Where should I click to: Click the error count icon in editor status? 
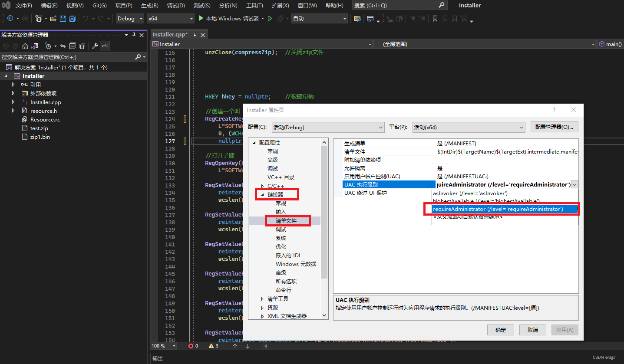(x=191, y=346)
